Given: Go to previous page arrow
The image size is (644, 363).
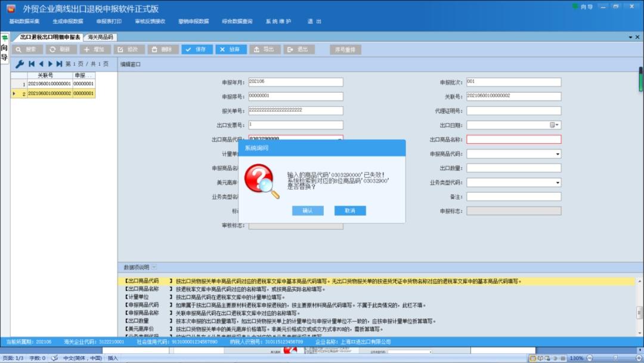Looking at the screenshot, I should [x=41, y=64].
